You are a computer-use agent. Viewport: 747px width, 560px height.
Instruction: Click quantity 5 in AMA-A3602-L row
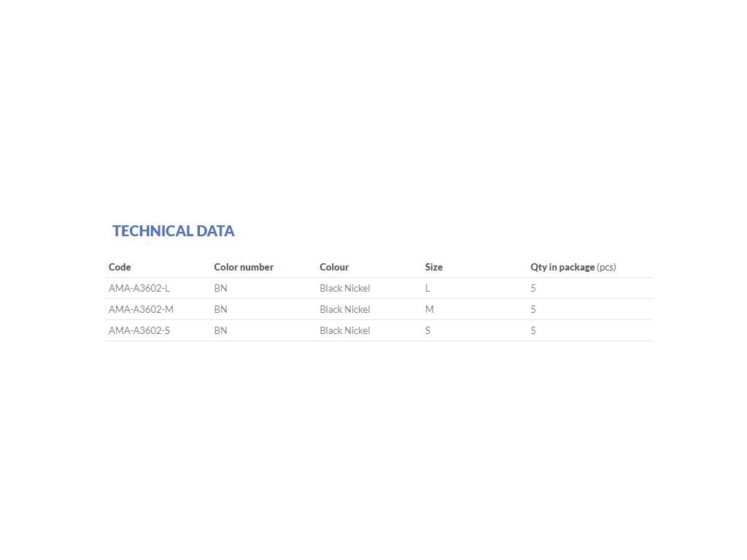[533, 288]
